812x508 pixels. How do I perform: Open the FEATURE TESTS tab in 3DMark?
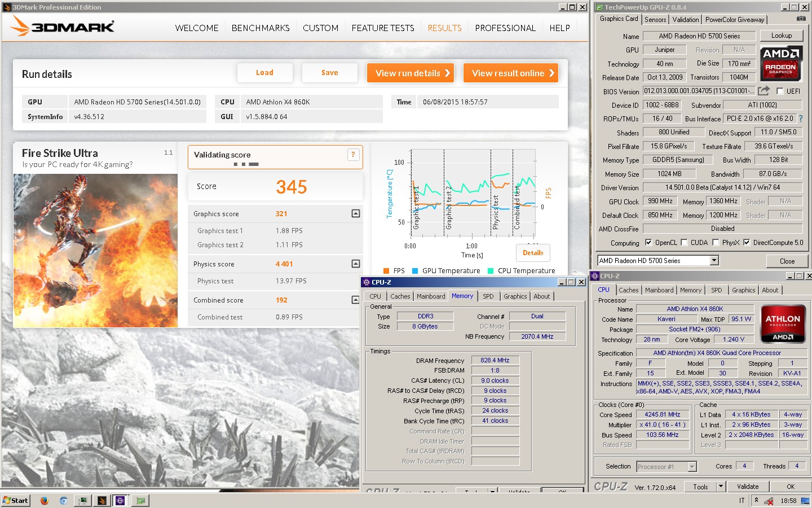point(383,28)
